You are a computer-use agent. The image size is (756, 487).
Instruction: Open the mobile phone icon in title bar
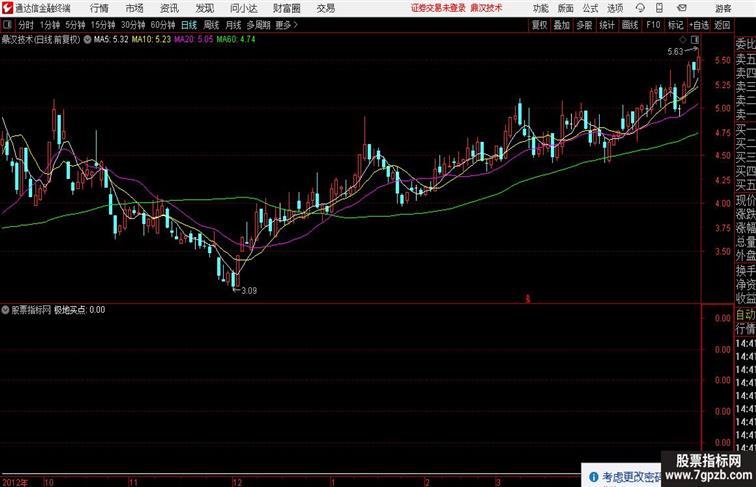point(659,8)
